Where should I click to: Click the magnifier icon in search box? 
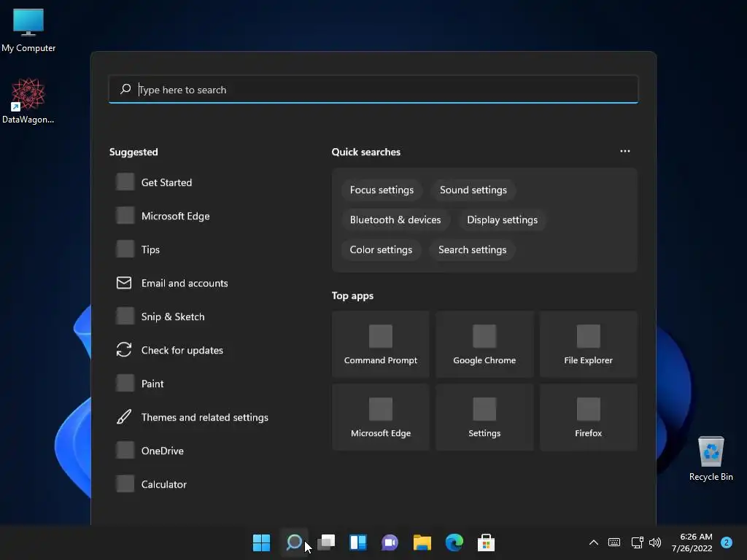(x=125, y=89)
